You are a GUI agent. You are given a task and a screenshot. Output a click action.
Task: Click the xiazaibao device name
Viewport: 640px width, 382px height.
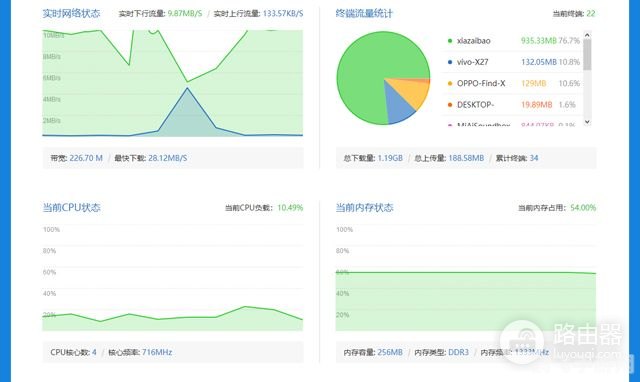[473, 41]
